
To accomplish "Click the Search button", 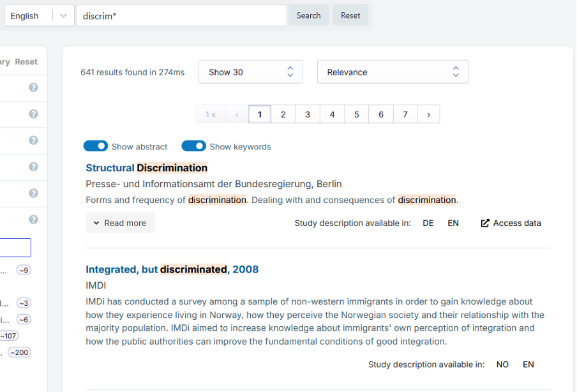I will click(x=308, y=15).
